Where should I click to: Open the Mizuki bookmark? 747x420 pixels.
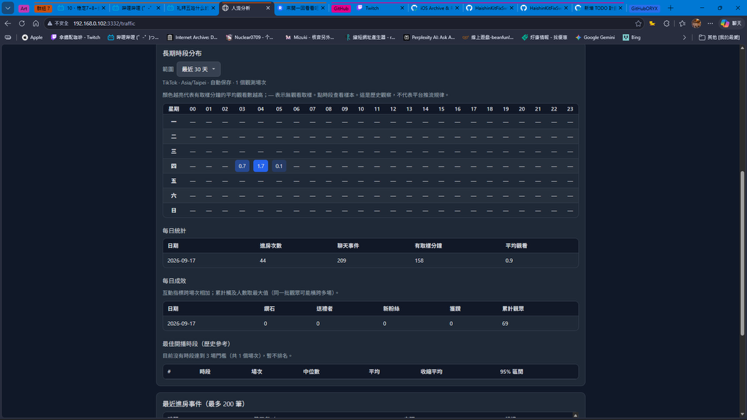(310, 37)
